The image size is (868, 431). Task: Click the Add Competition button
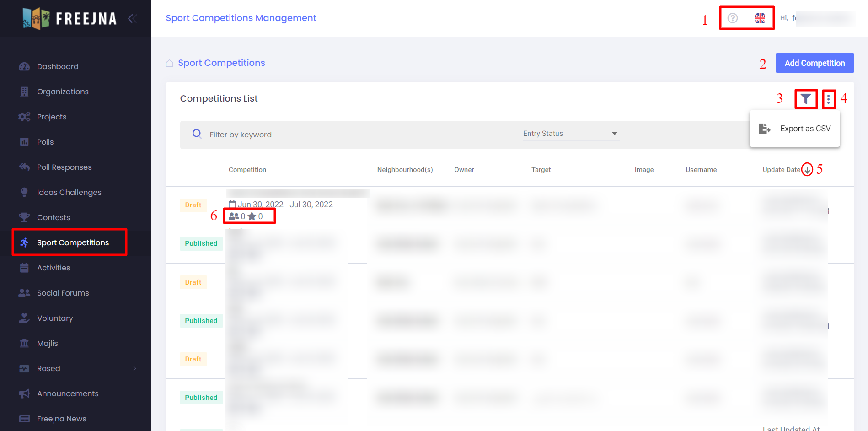(814, 63)
